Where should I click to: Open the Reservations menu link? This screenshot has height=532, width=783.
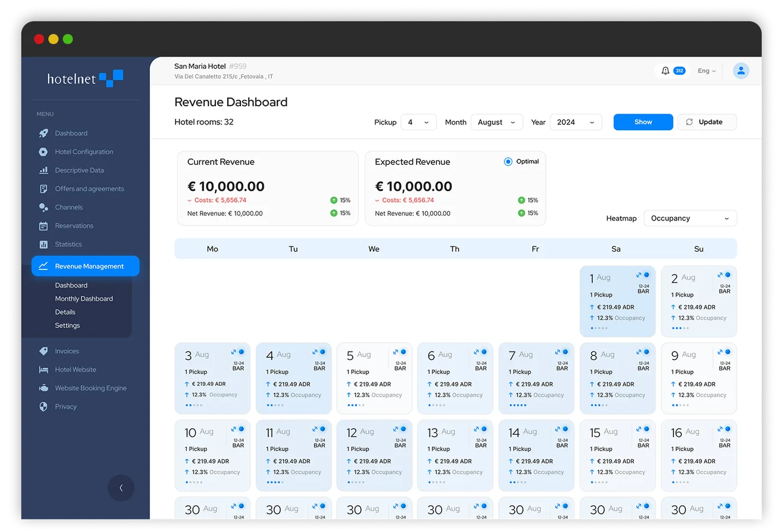point(74,226)
